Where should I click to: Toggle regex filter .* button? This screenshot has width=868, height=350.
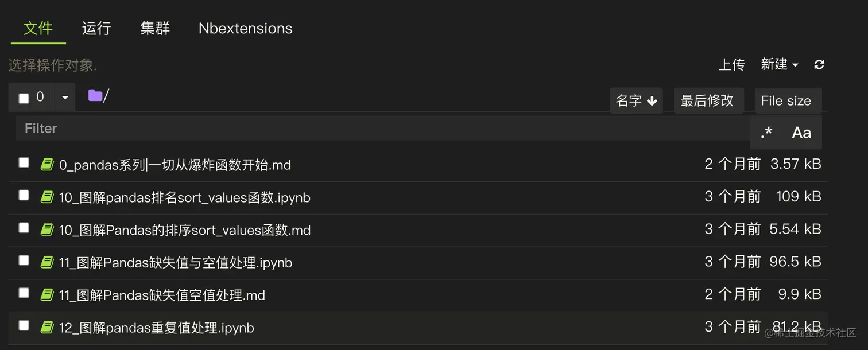click(766, 133)
